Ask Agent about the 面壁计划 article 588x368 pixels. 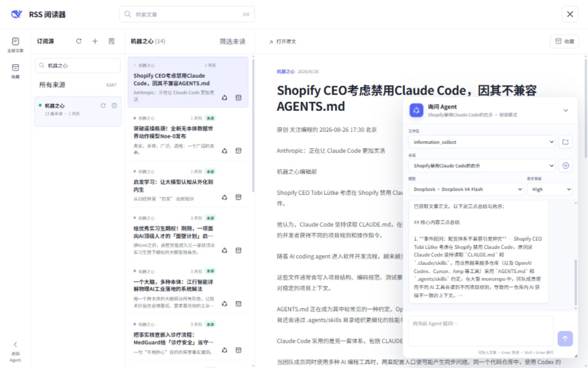pos(225,250)
